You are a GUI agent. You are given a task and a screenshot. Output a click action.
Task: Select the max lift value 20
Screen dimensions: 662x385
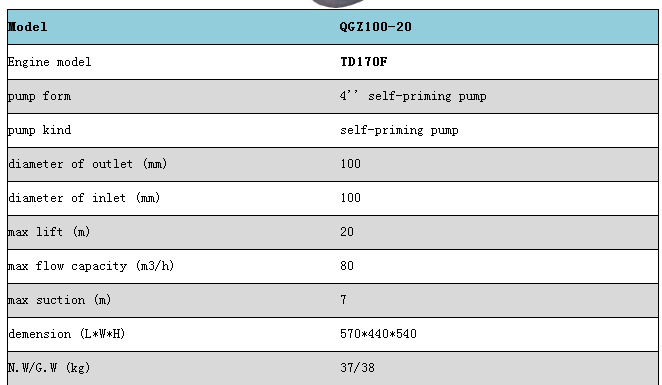[347, 232]
